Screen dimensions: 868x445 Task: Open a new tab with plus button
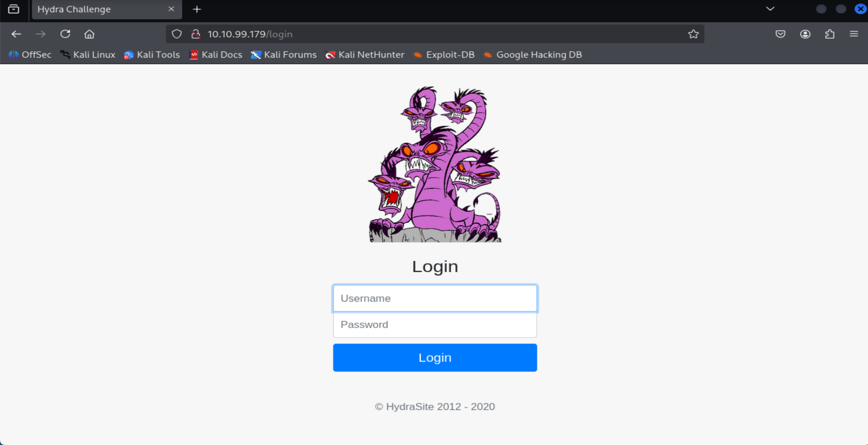(x=197, y=10)
